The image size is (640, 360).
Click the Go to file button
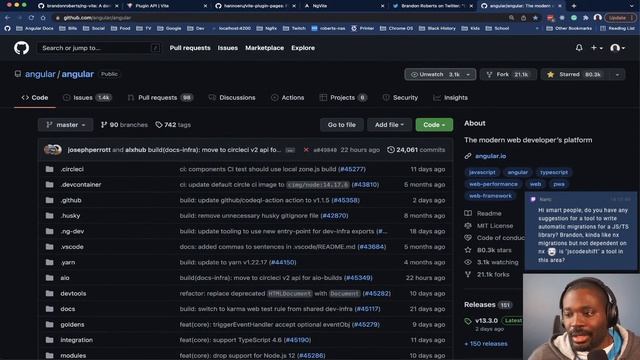pyautogui.click(x=342, y=125)
